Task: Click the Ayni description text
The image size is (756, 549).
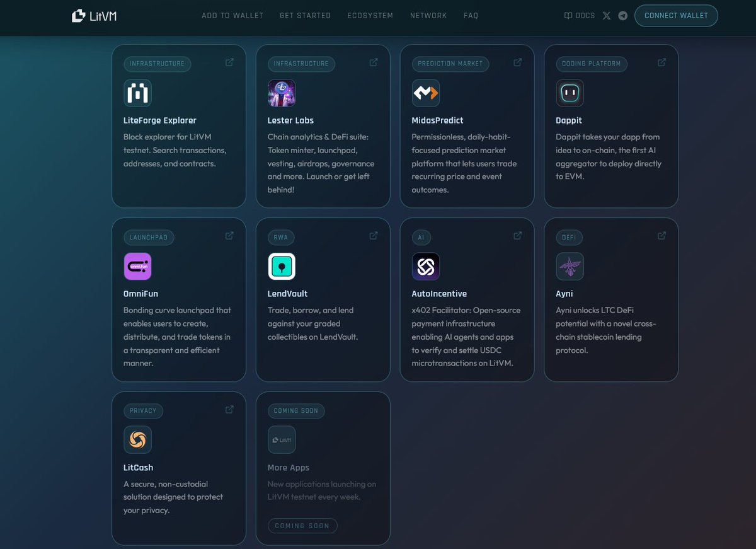Action: point(606,330)
